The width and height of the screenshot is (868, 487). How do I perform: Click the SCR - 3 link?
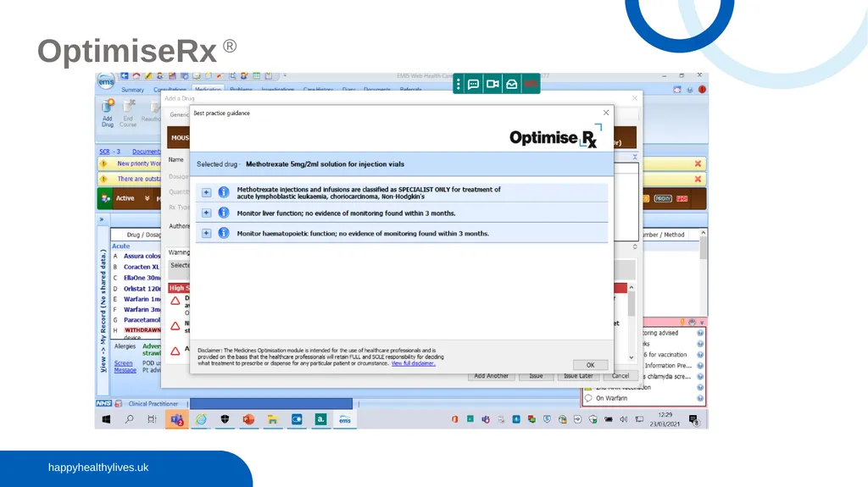coord(109,151)
